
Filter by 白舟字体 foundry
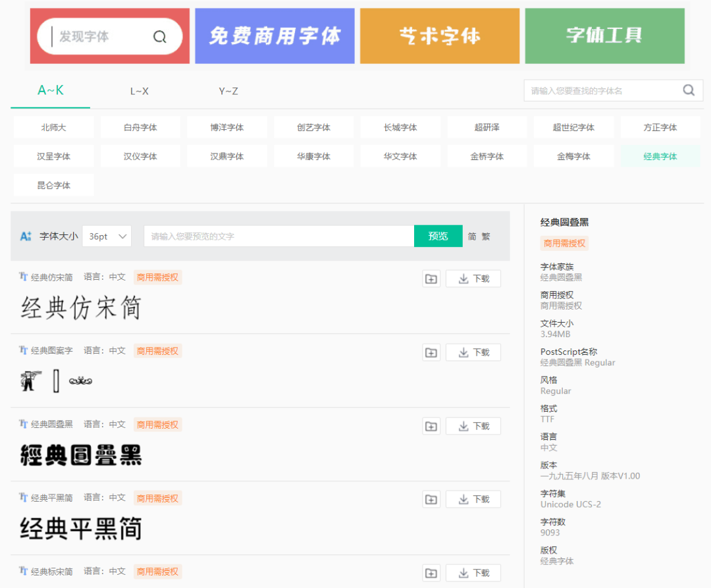pyautogui.click(x=141, y=127)
